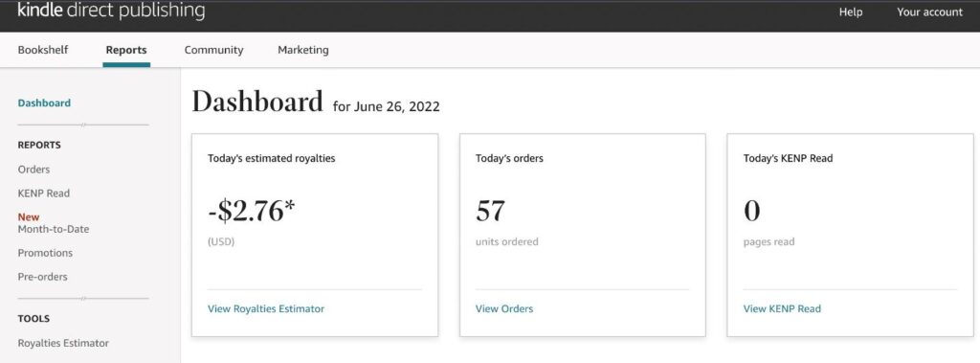The height and width of the screenshot is (363, 980).
Task: Open Your account in the header
Action: click(x=930, y=11)
